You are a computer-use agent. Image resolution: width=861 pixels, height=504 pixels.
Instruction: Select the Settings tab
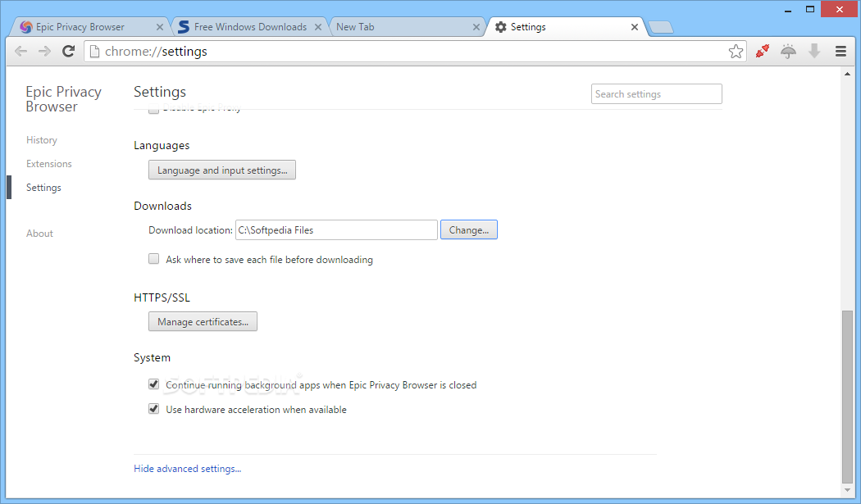pyautogui.click(x=566, y=27)
